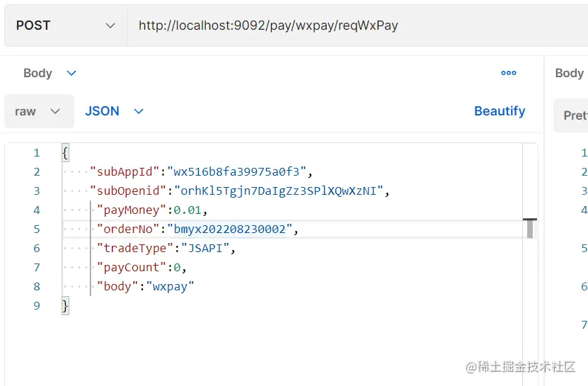This screenshot has width=588, height=386.
Task: Select the Pretty tab in response panel
Action: point(575,115)
